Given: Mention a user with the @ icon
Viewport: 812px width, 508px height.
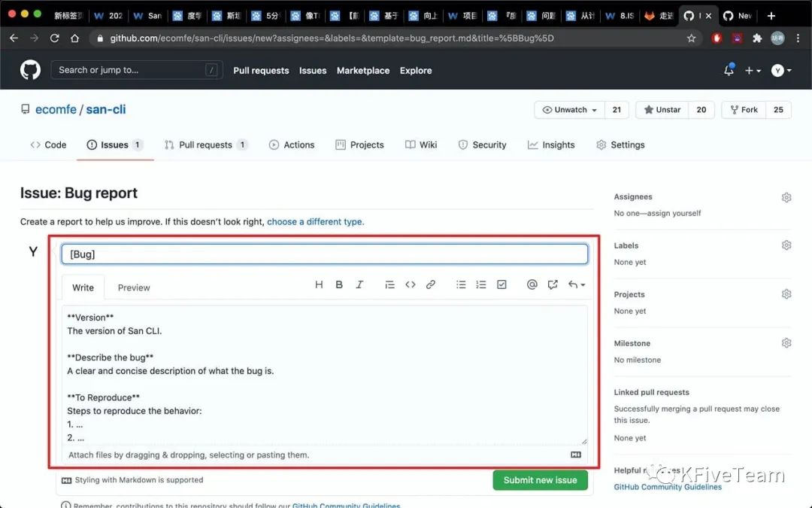Looking at the screenshot, I should (x=532, y=284).
